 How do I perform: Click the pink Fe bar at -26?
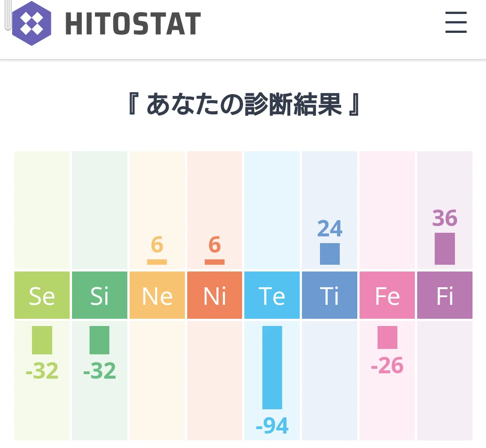point(387,337)
